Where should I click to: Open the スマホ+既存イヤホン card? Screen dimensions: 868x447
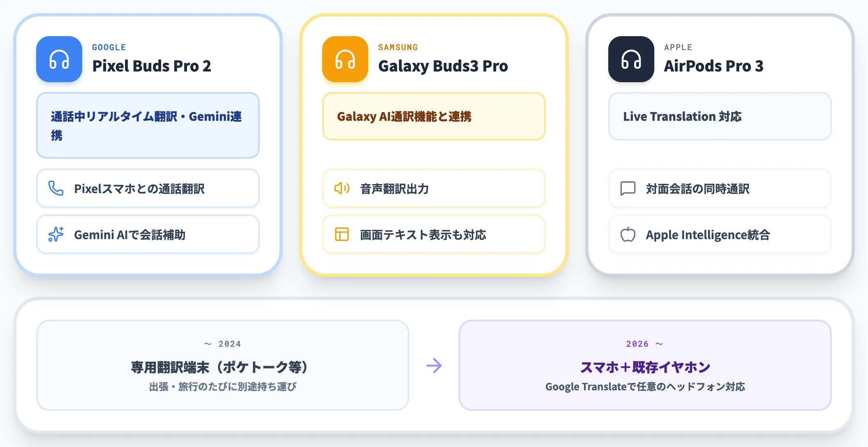(645, 365)
